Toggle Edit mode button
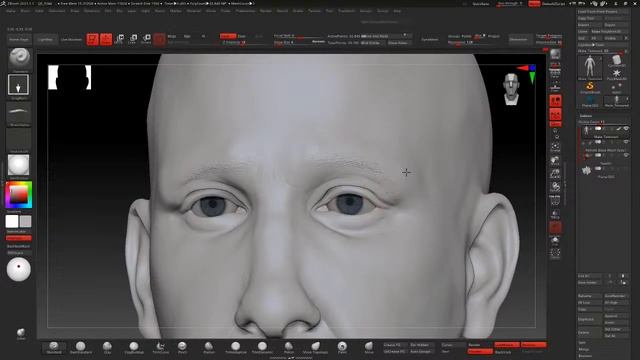Viewport: 640px width, 360px height. [93, 39]
